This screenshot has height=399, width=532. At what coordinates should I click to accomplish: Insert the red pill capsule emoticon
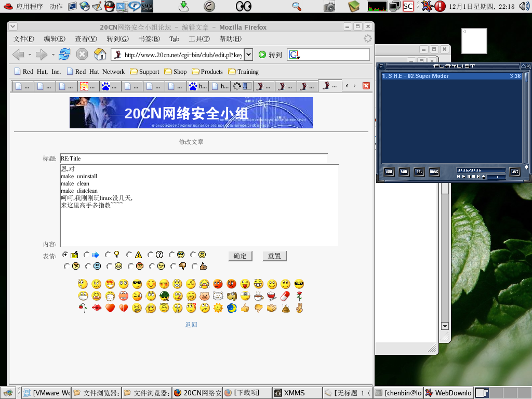[285, 296]
